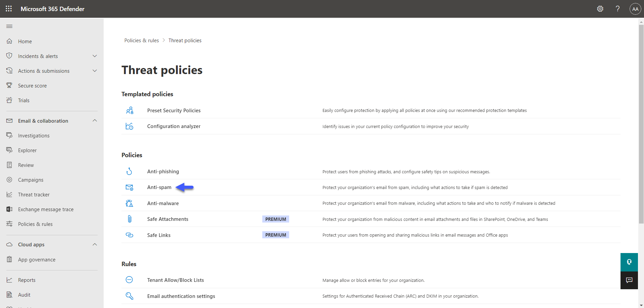644x308 pixels.
Task: Open Tenant Allow/Block Lists
Action: (x=175, y=280)
